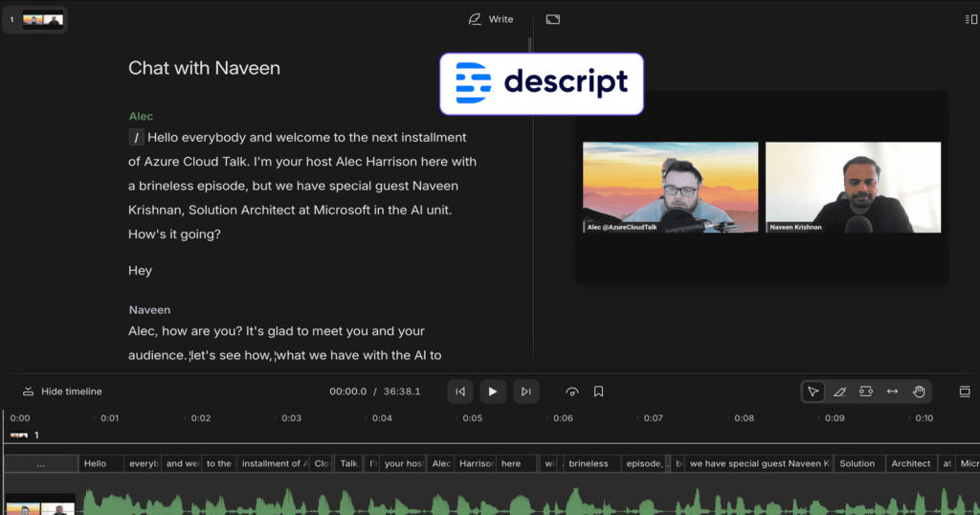980x515 pixels.
Task: Skip to the previous scene
Action: 460,392
